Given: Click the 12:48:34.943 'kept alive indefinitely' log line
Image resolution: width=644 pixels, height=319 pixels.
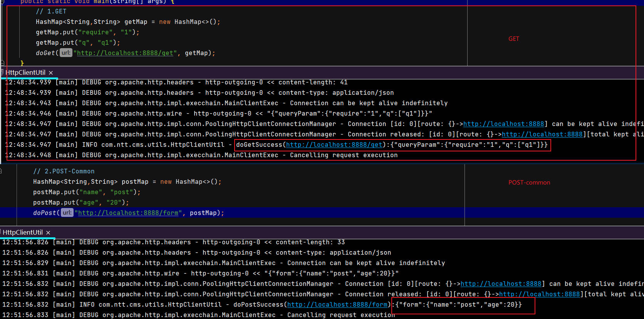Looking at the screenshot, I should (226, 103).
